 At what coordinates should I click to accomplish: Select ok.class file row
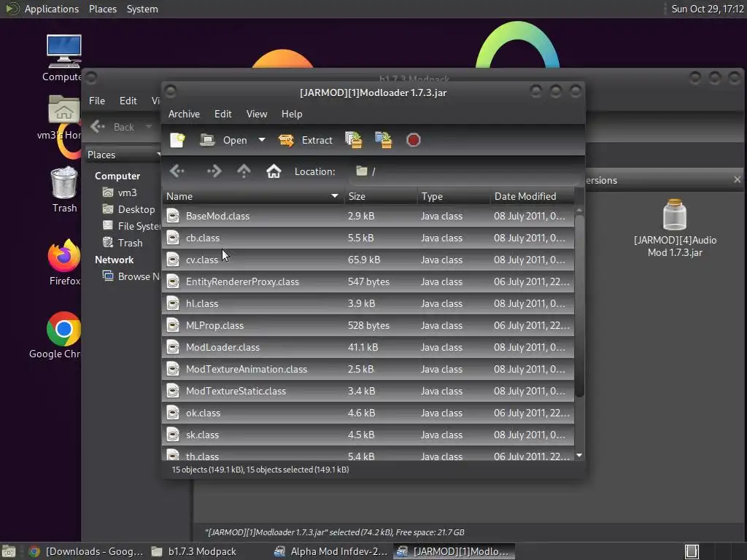(x=368, y=413)
